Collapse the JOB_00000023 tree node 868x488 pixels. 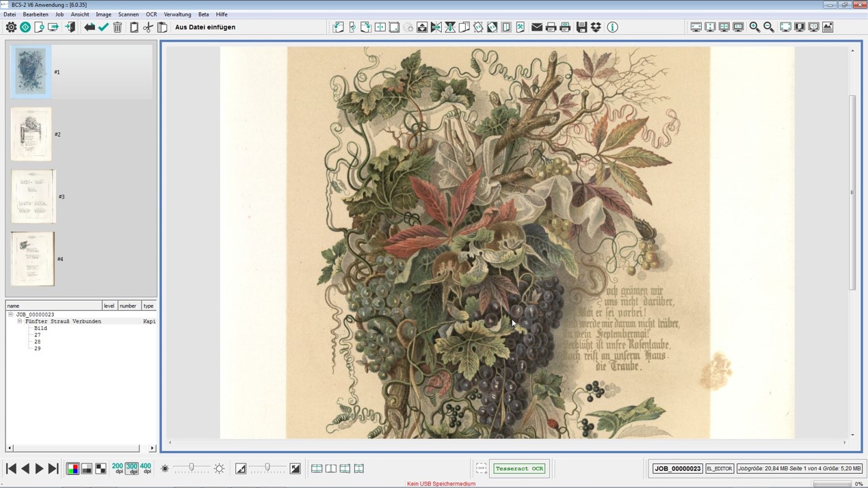(x=11, y=314)
